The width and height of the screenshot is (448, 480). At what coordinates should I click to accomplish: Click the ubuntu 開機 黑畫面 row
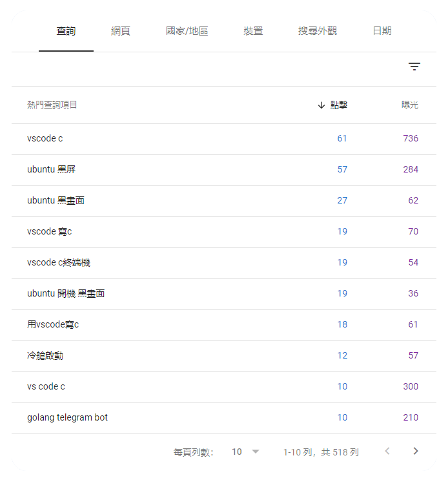[224, 294]
